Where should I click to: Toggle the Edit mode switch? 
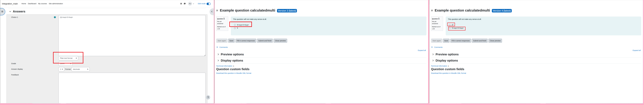click(209, 4)
